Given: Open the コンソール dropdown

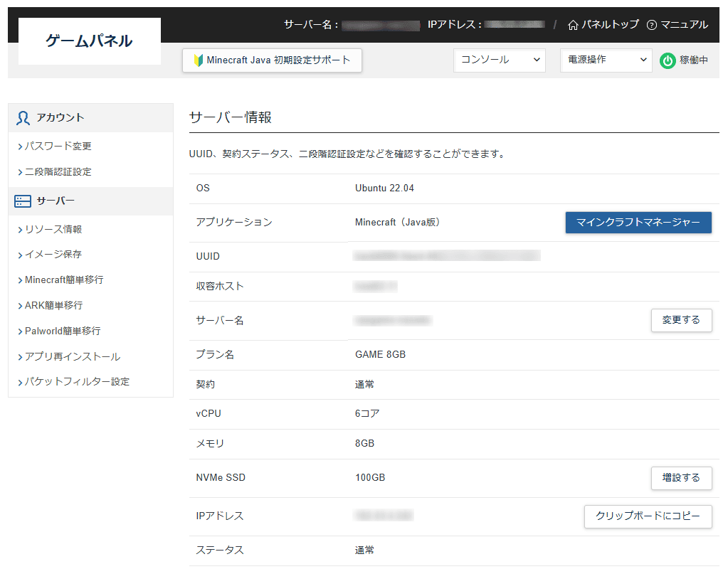Looking at the screenshot, I should coord(500,60).
